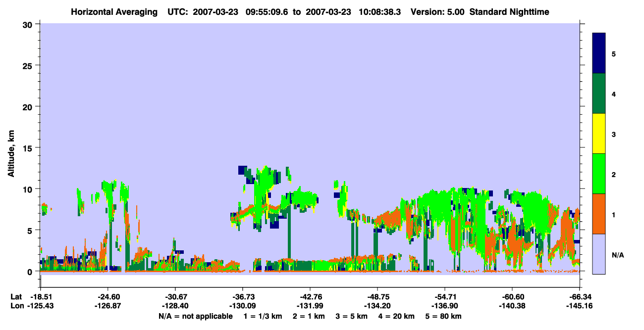Click latitude value -60.60
The width and height of the screenshot is (644, 330).
(512, 297)
